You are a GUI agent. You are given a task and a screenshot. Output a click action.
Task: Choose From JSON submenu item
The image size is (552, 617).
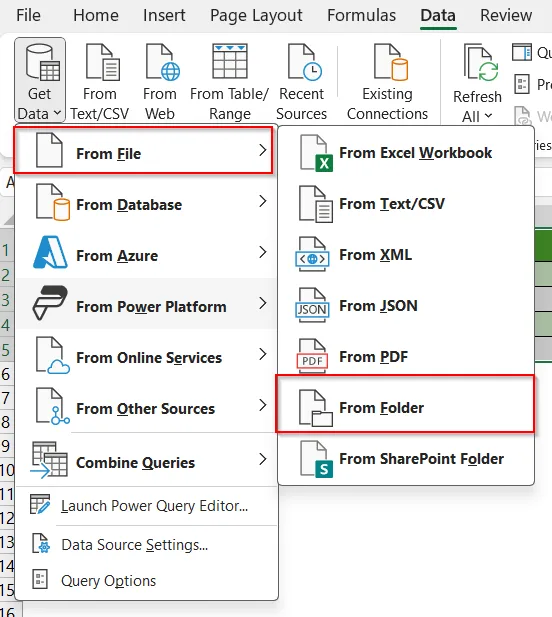(x=406, y=306)
